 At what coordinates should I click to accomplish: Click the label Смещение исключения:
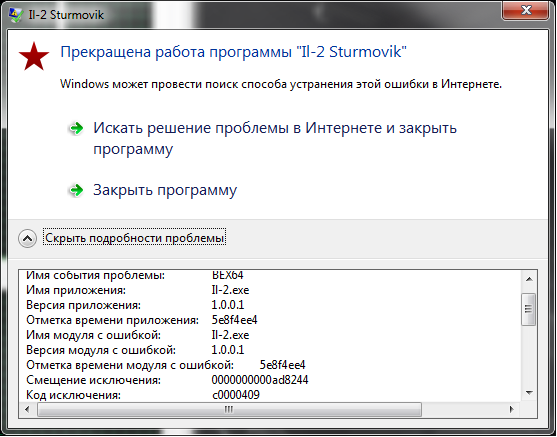point(93,380)
